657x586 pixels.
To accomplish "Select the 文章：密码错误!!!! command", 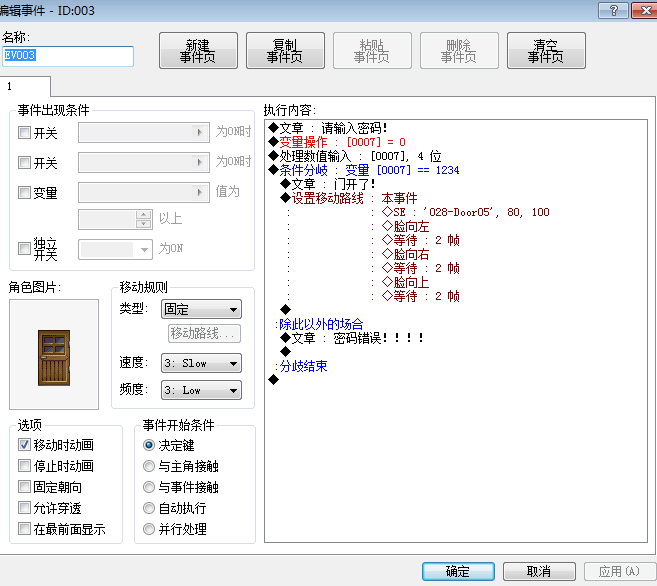I will click(352, 338).
